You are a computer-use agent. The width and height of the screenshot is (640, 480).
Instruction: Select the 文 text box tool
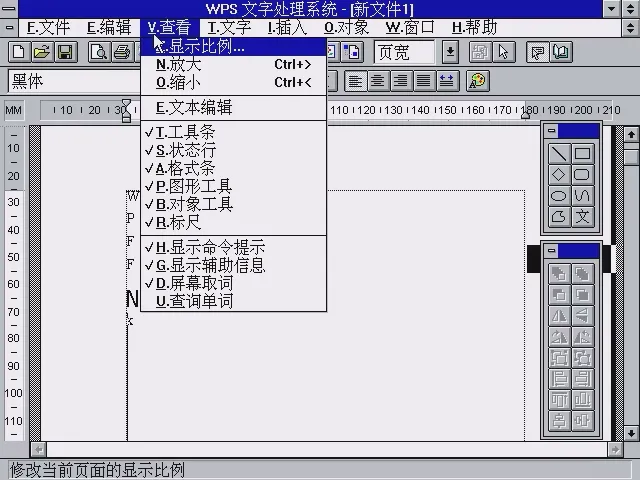point(582,217)
